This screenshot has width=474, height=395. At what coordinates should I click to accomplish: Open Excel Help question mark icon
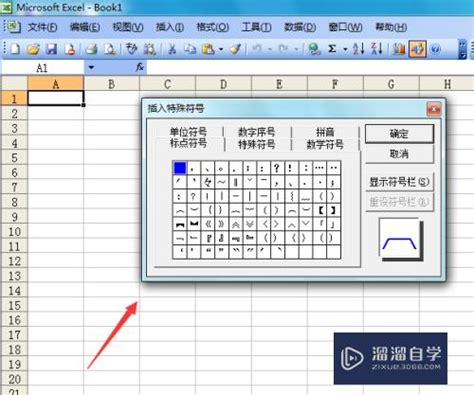pyautogui.click(x=435, y=49)
